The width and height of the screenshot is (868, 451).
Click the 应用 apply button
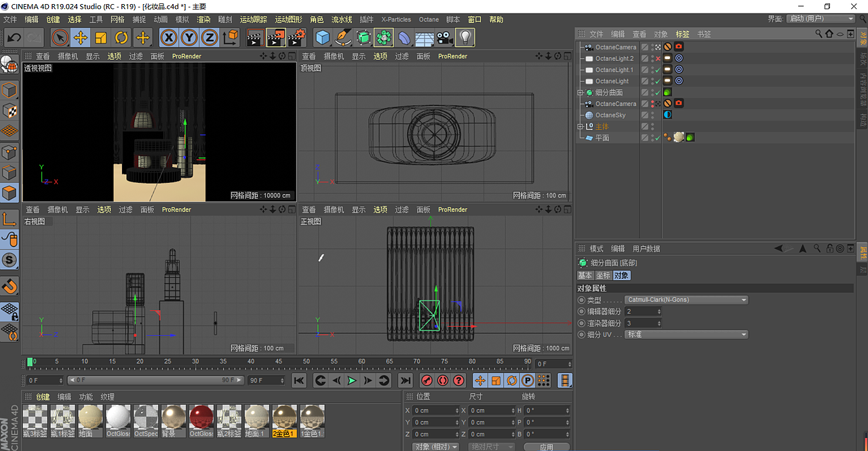click(547, 447)
